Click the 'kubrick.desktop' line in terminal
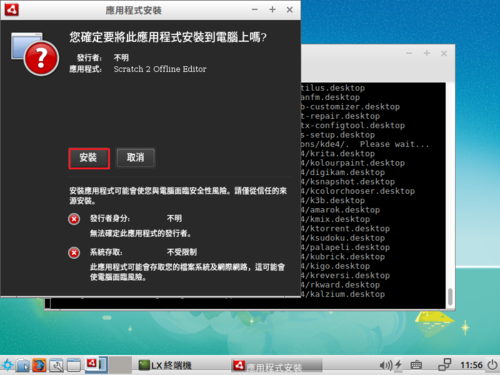Screen dimensions: 500x375 (x=343, y=257)
